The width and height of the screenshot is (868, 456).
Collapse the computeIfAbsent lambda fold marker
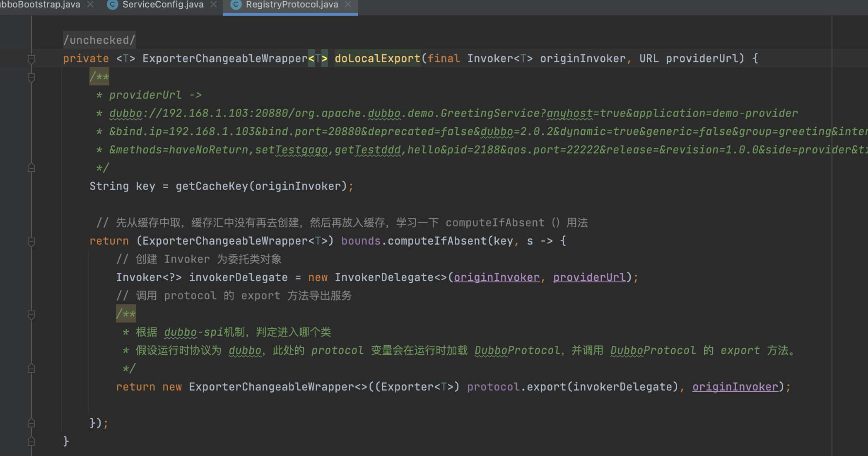coord(31,241)
